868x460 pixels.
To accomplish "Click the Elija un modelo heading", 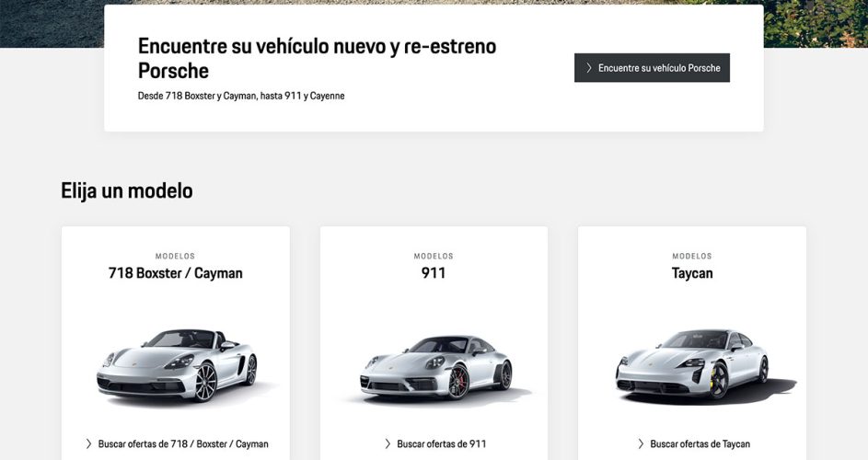I will point(127,190).
